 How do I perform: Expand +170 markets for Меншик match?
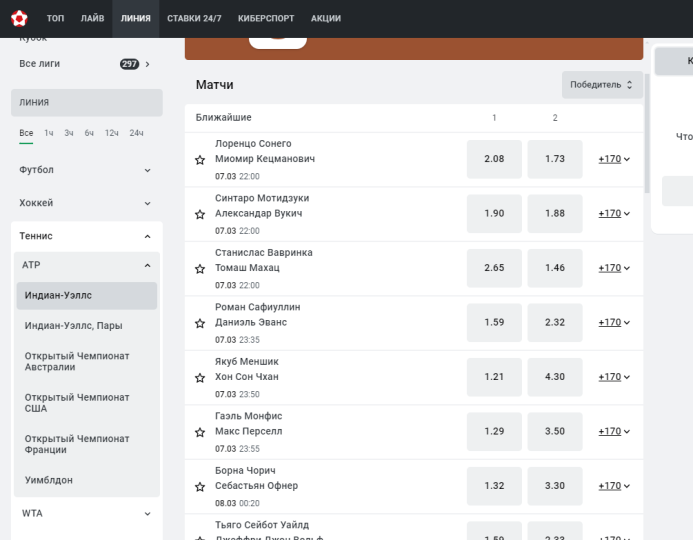[x=614, y=377]
